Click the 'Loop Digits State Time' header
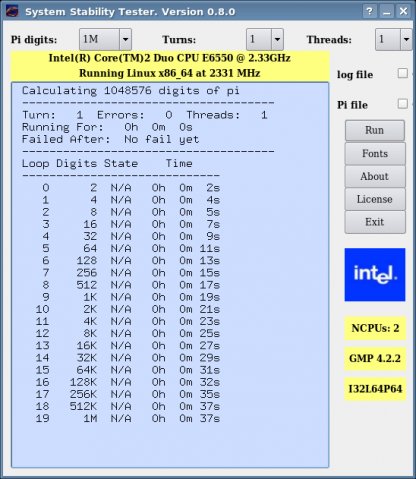The image size is (416, 479). 107,163
